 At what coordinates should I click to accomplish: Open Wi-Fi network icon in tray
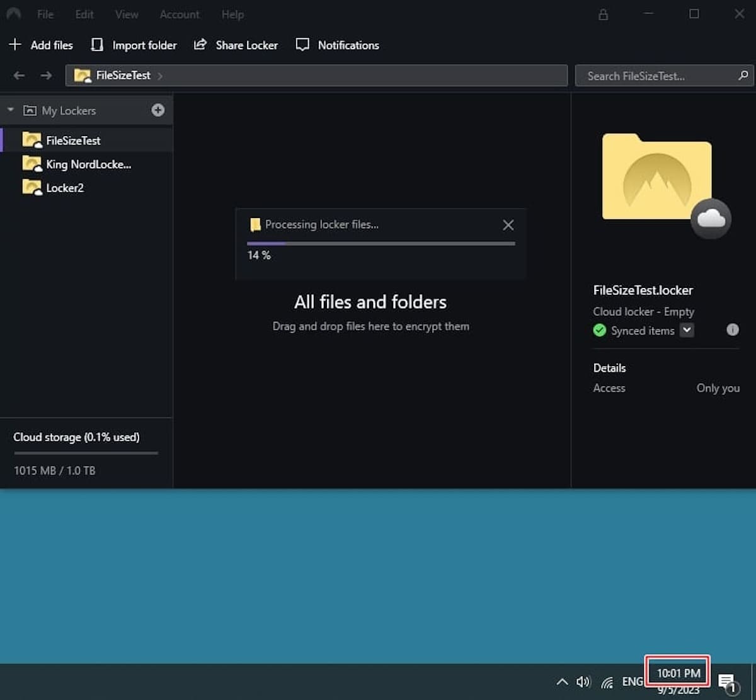[x=607, y=682]
